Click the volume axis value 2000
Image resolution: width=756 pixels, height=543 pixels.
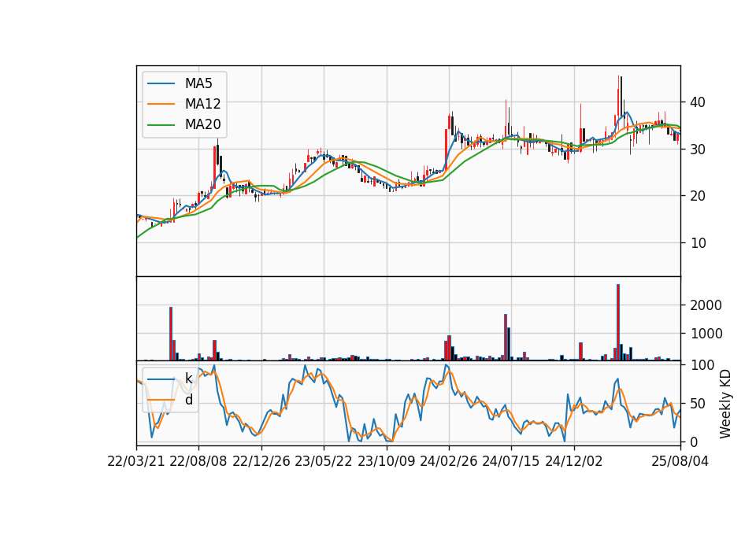click(706, 305)
